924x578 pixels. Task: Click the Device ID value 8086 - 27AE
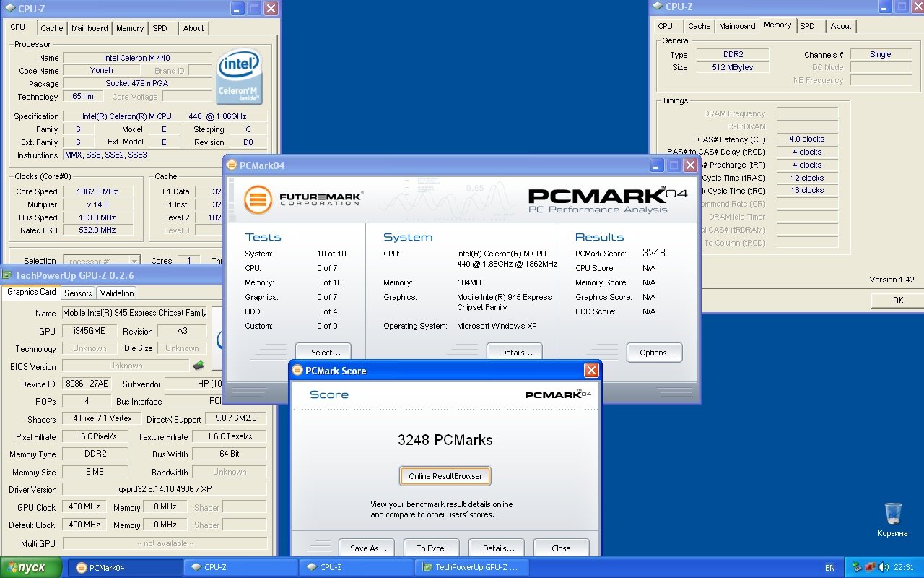tap(87, 384)
